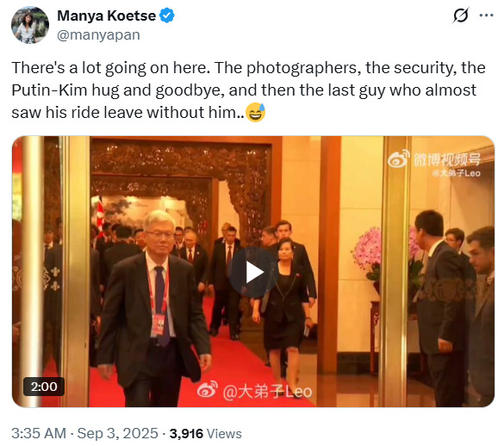Click the Grok slashed-circle icon

[461, 15]
